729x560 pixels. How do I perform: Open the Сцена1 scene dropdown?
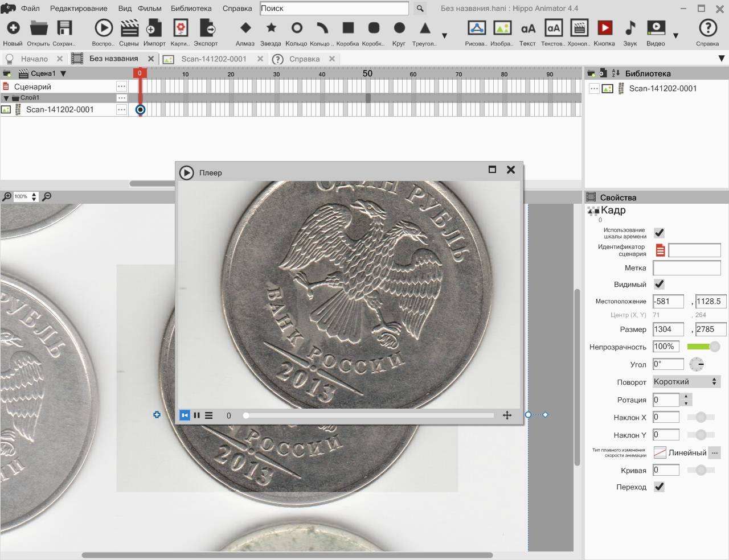pos(63,73)
